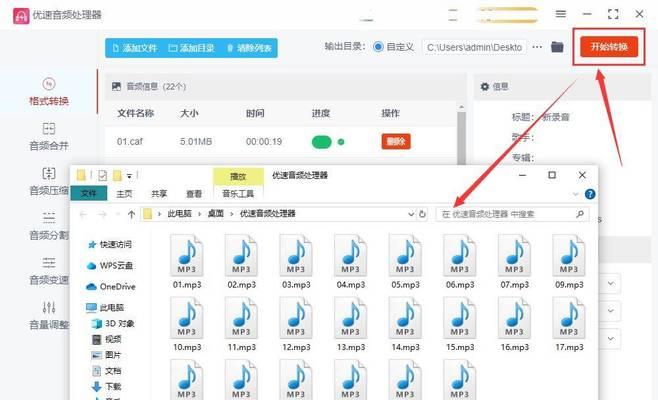Click 清除列表 to clear the list

click(249, 48)
